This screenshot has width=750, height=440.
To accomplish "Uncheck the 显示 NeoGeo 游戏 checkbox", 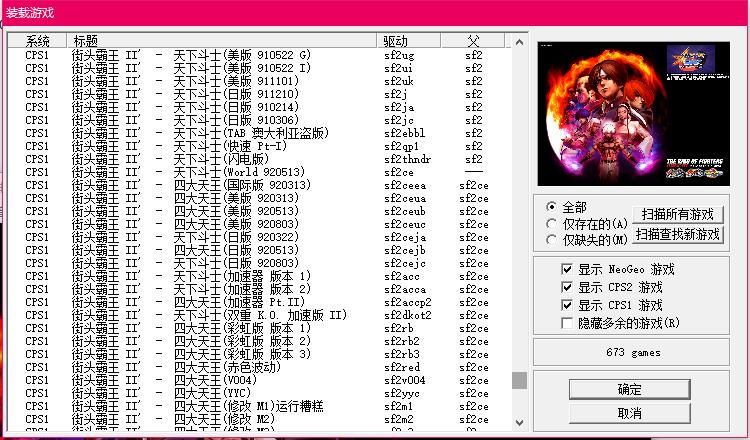I will 568,269.
